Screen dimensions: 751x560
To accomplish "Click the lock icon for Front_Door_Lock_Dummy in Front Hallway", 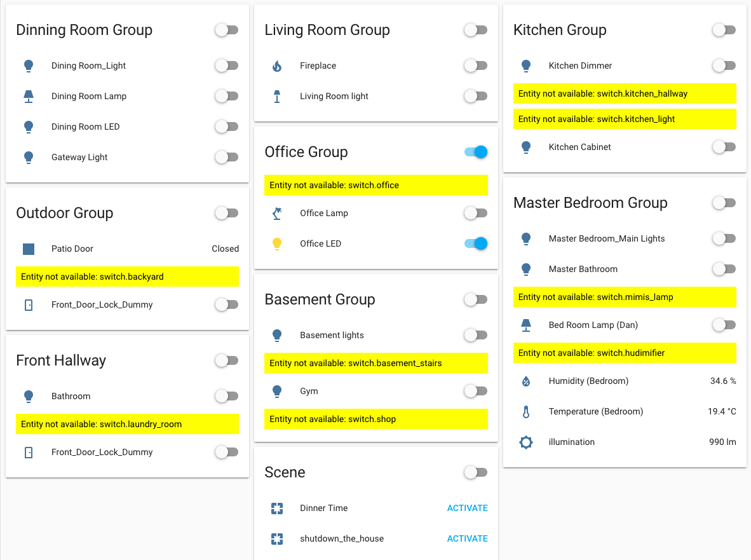I will coord(28,452).
